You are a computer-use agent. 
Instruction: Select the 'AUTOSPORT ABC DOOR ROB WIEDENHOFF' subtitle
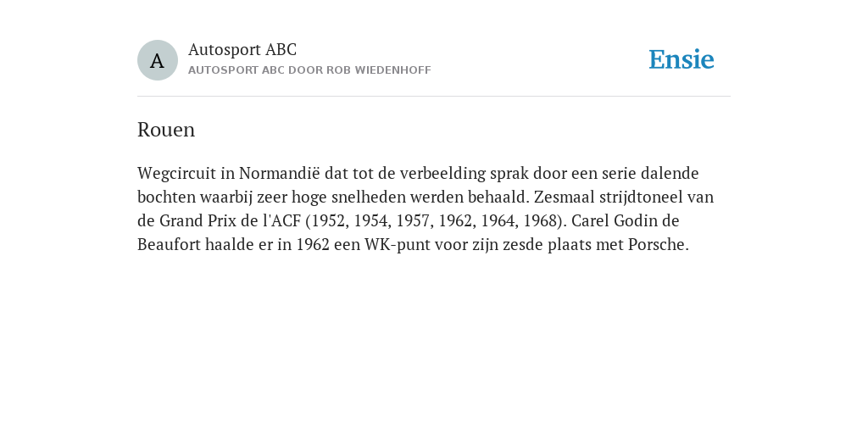click(x=309, y=70)
